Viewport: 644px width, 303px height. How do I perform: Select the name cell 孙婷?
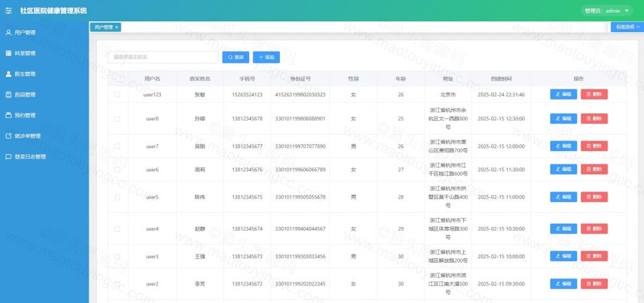tap(199, 119)
